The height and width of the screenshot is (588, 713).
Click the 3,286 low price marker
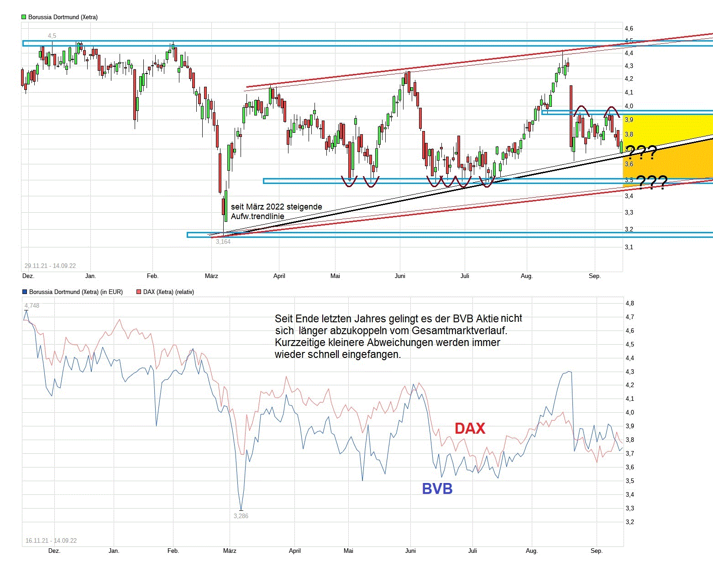click(x=241, y=516)
